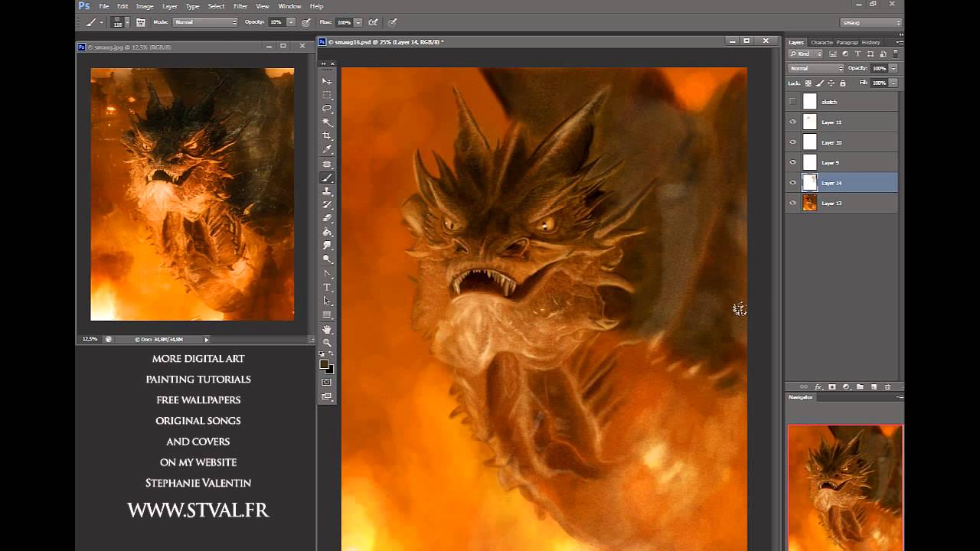Open the Tool Preset picker arrow
980x551 pixels.
[x=100, y=23]
